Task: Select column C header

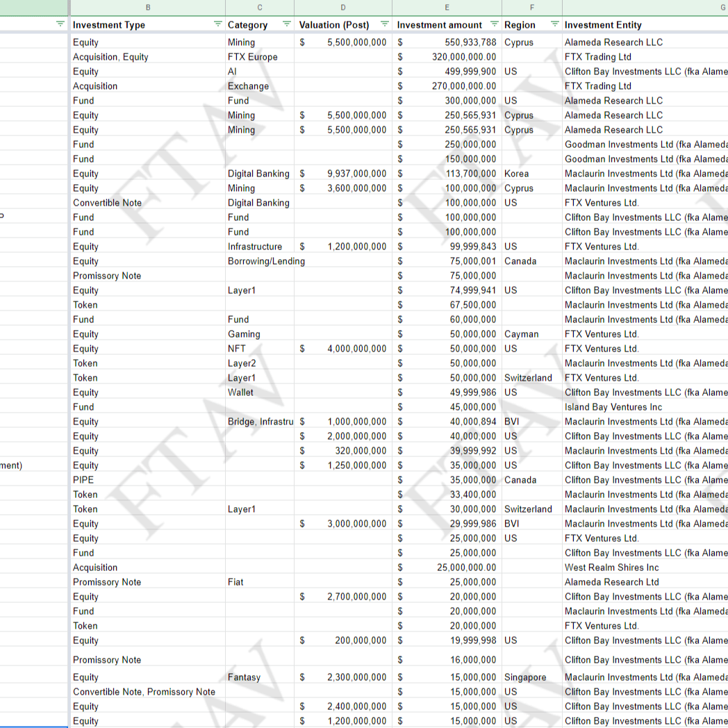Action: pos(260,7)
